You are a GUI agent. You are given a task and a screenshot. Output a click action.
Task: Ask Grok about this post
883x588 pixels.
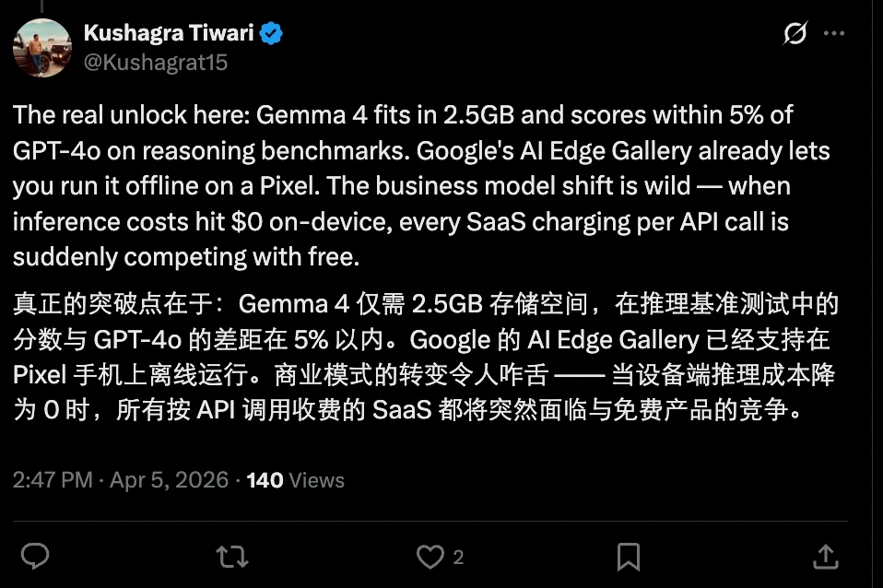click(794, 32)
